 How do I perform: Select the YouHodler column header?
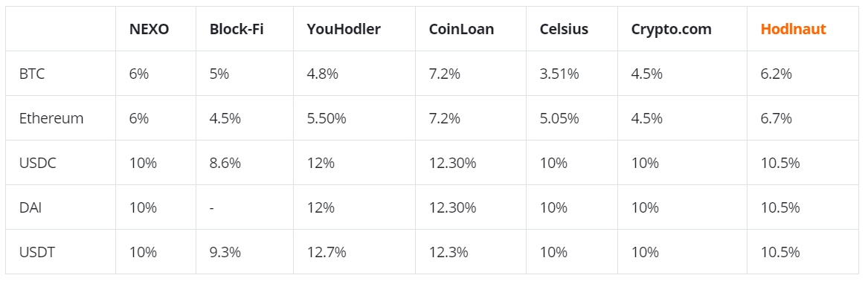[x=344, y=29]
